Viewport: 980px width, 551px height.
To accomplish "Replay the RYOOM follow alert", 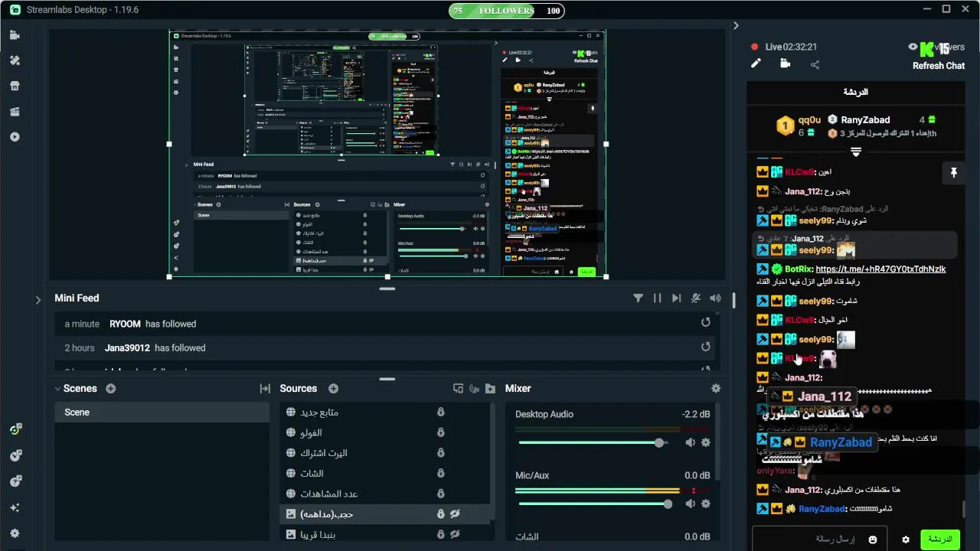I will tap(706, 323).
